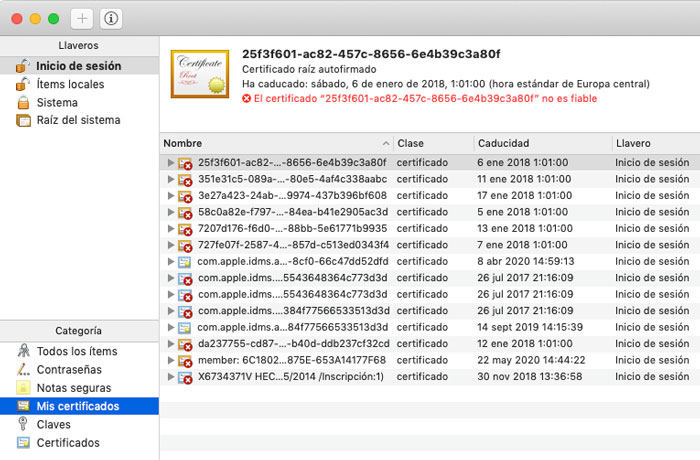Click the plus button in toolbar
The height and width of the screenshot is (460, 700).
click(x=82, y=18)
